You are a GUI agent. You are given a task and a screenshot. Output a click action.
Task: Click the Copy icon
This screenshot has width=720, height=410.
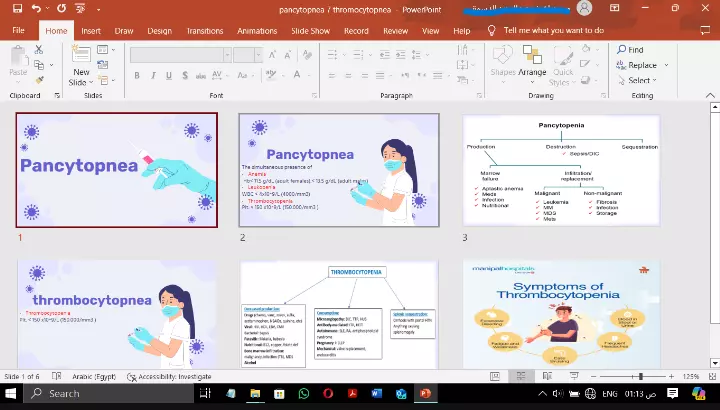(39, 65)
